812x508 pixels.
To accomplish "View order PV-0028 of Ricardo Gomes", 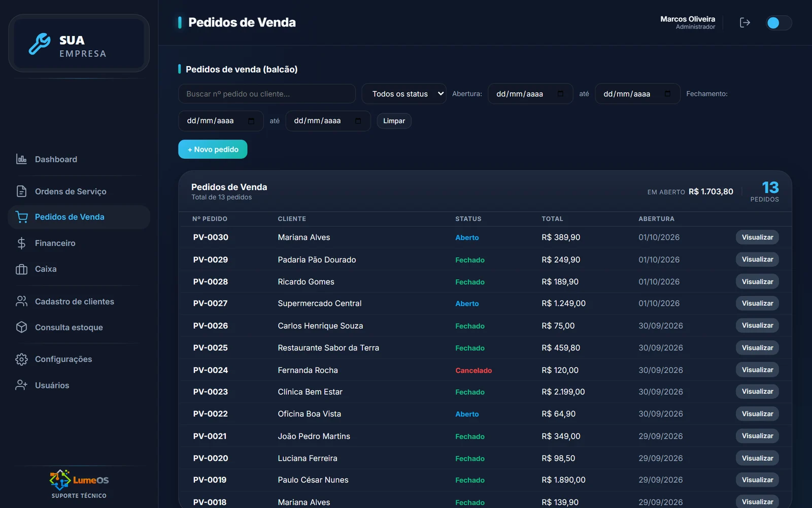I will tap(757, 281).
